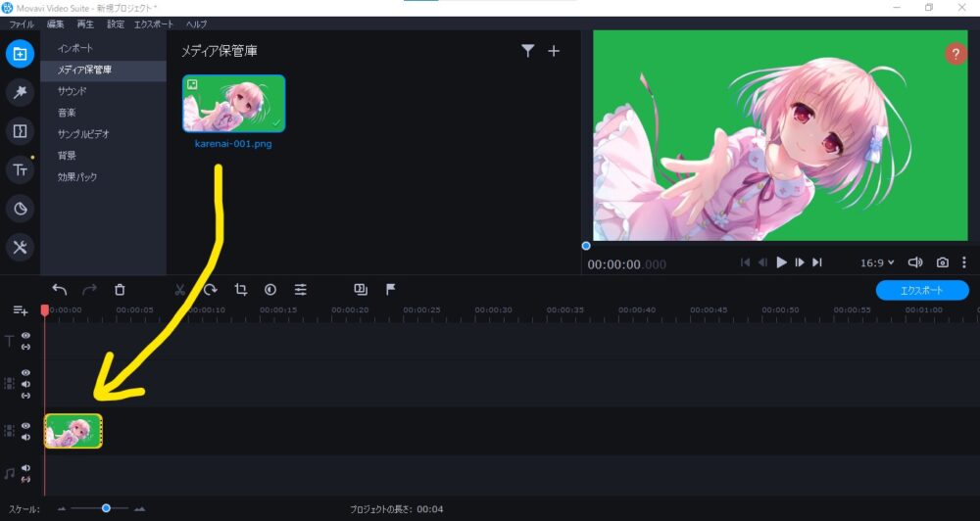
Task: Open the 編集 menu
Action: pos(56,24)
